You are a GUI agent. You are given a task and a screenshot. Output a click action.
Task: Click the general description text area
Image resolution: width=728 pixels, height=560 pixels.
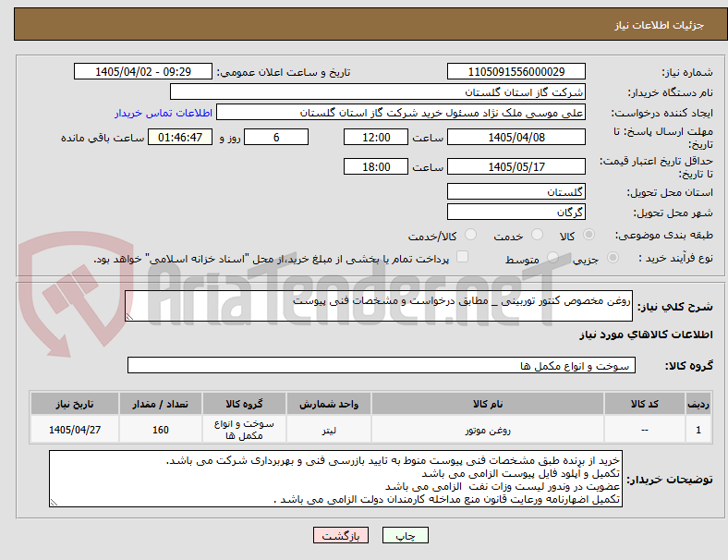379,306
